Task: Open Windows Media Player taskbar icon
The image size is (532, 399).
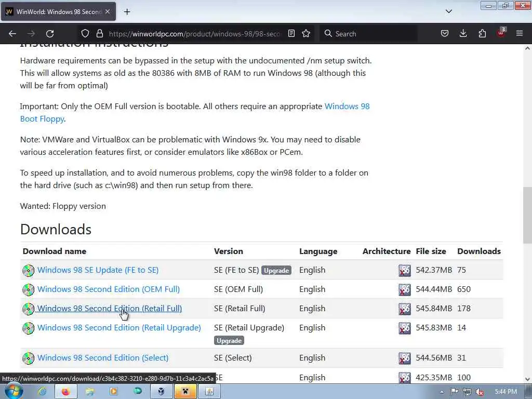Action: click(x=114, y=392)
